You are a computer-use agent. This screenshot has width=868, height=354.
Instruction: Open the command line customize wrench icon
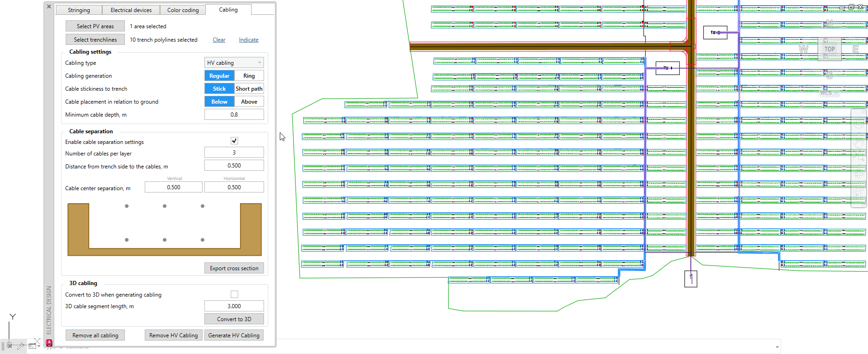(21, 346)
